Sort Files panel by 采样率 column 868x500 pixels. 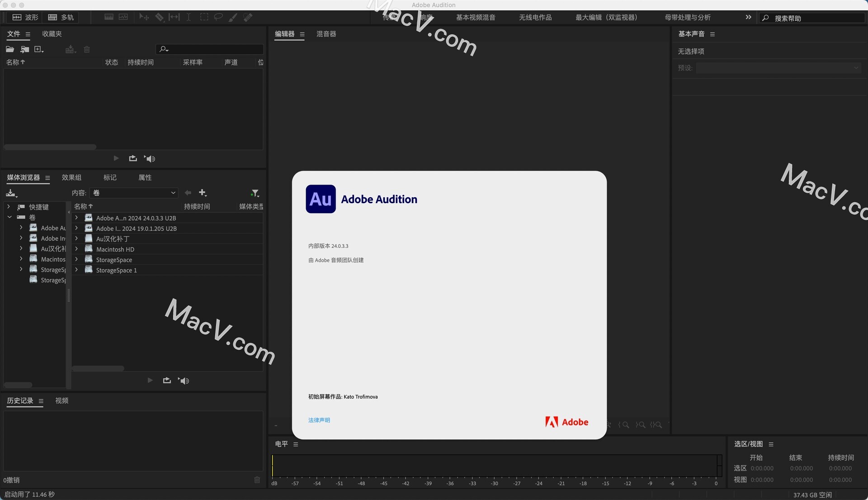pyautogui.click(x=193, y=62)
